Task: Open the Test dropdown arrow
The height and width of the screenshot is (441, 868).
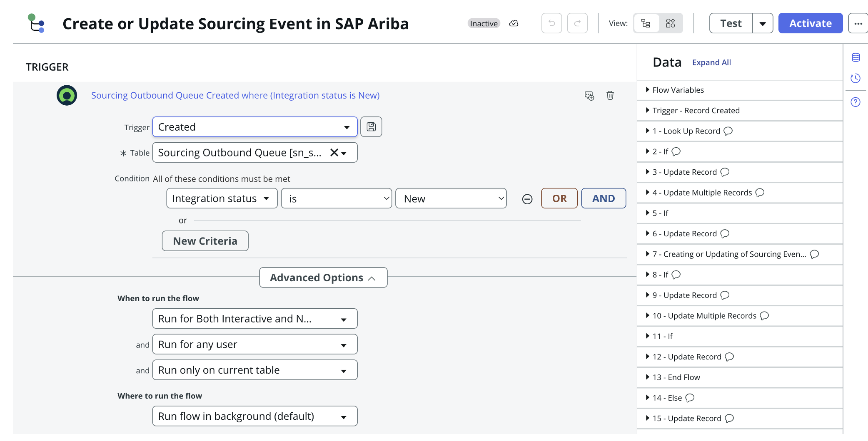Action: [763, 23]
